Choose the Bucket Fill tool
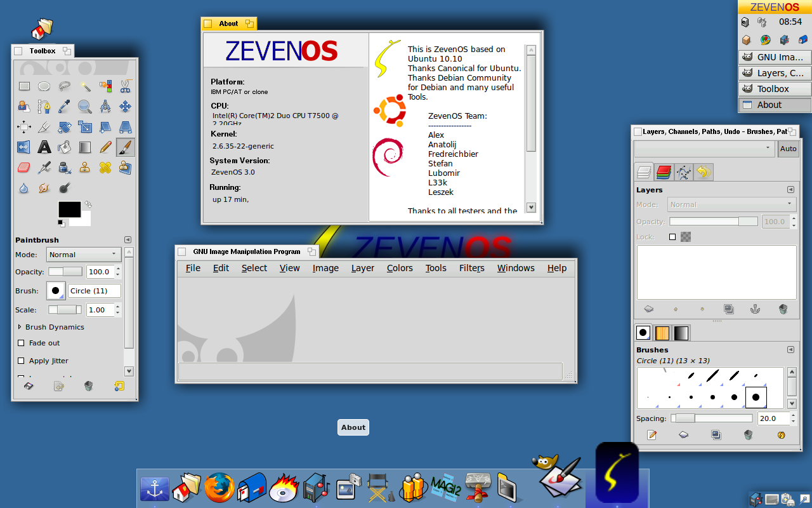This screenshot has width=812, height=508. (65, 147)
